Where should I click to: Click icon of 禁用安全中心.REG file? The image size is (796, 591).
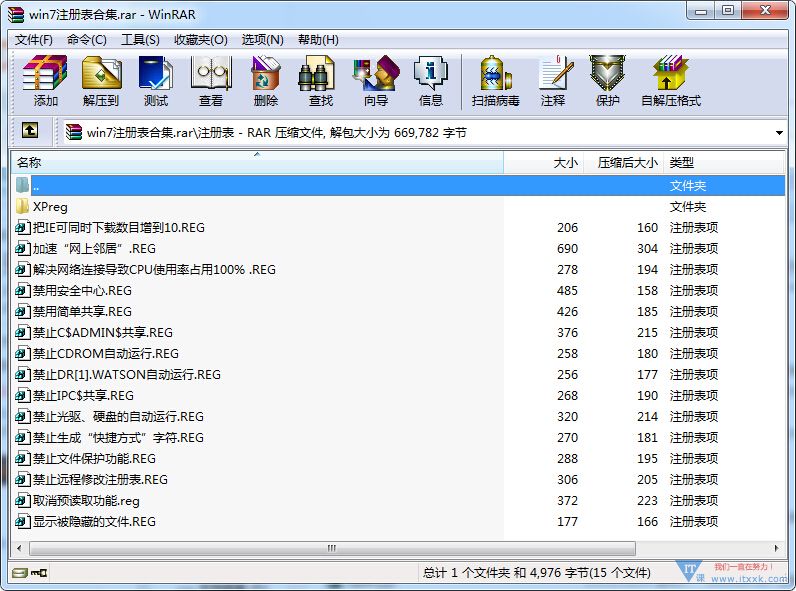coord(23,290)
